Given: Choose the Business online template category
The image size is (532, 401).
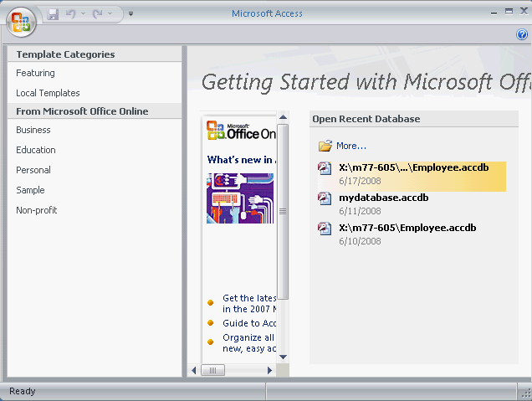Looking at the screenshot, I should (x=33, y=131).
